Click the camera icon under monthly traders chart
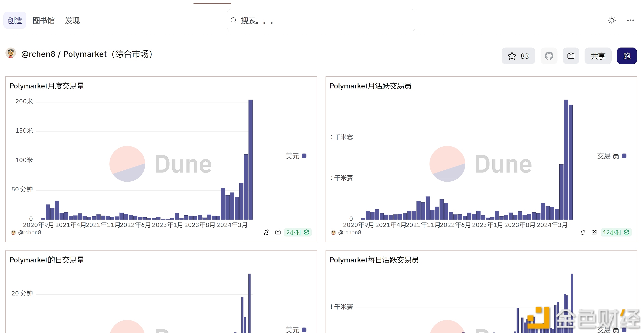The image size is (644, 333). [x=595, y=232]
